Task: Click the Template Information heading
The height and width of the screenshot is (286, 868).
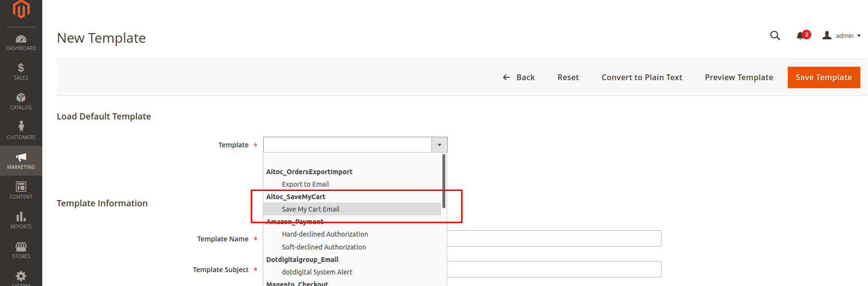Action: [x=102, y=203]
